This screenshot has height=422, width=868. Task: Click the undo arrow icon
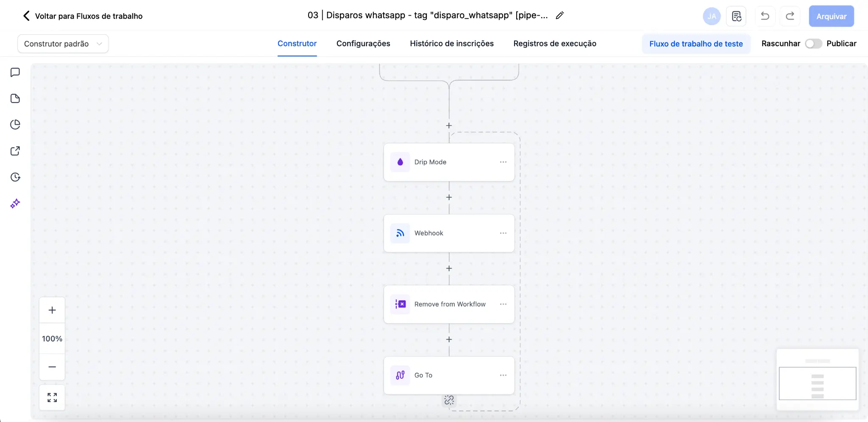coord(765,16)
